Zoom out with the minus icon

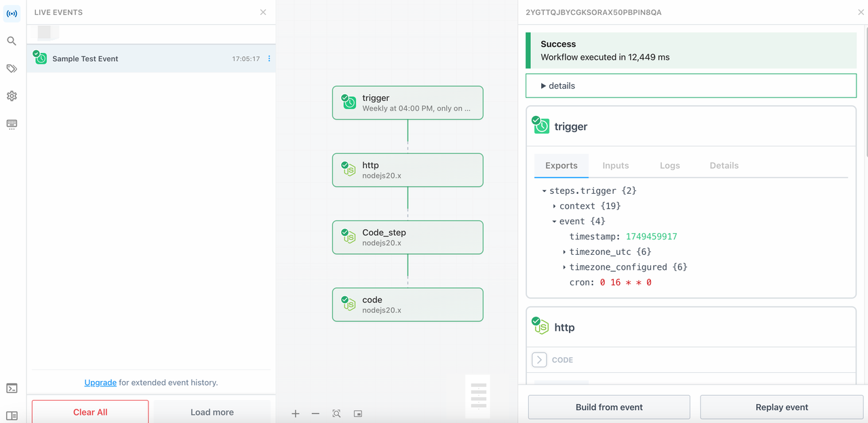tap(315, 414)
